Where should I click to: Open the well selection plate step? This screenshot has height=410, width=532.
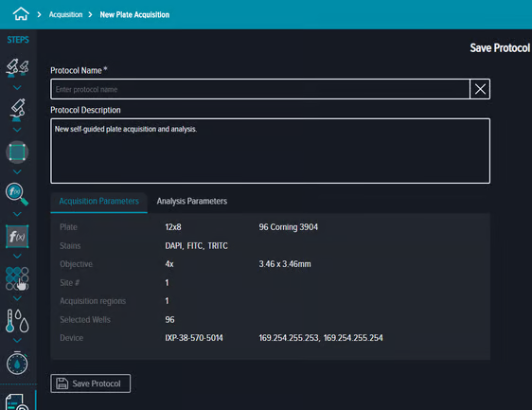pos(17,278)
